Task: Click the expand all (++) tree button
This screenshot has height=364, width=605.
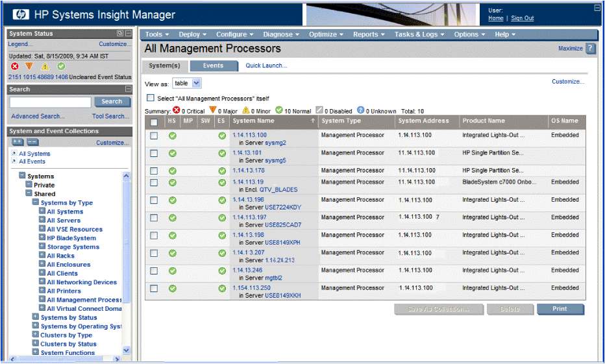Action: pos(18,142)
